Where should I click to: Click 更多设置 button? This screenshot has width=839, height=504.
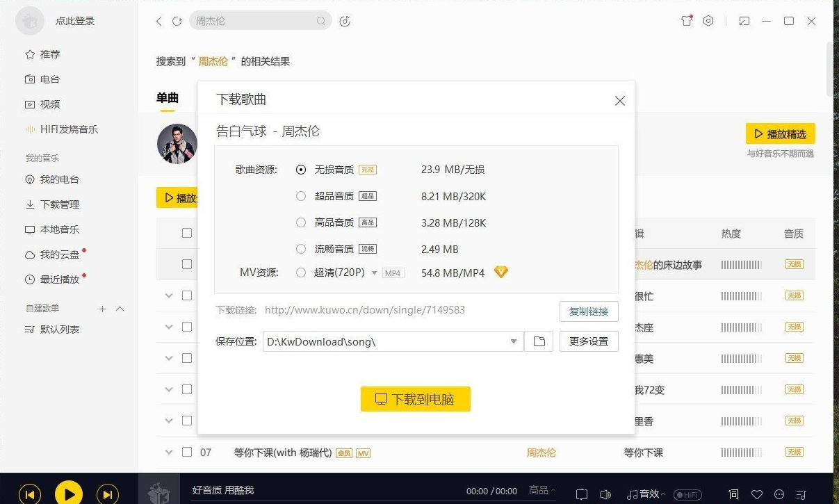(x=589, y=341)
